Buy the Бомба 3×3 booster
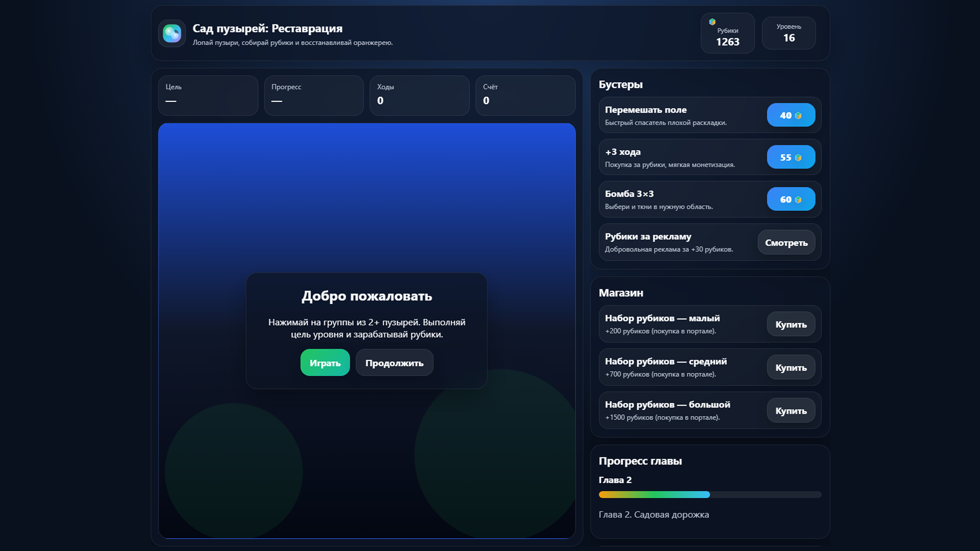The width and height of the screenshot is (980, 551). click(791, 199)
